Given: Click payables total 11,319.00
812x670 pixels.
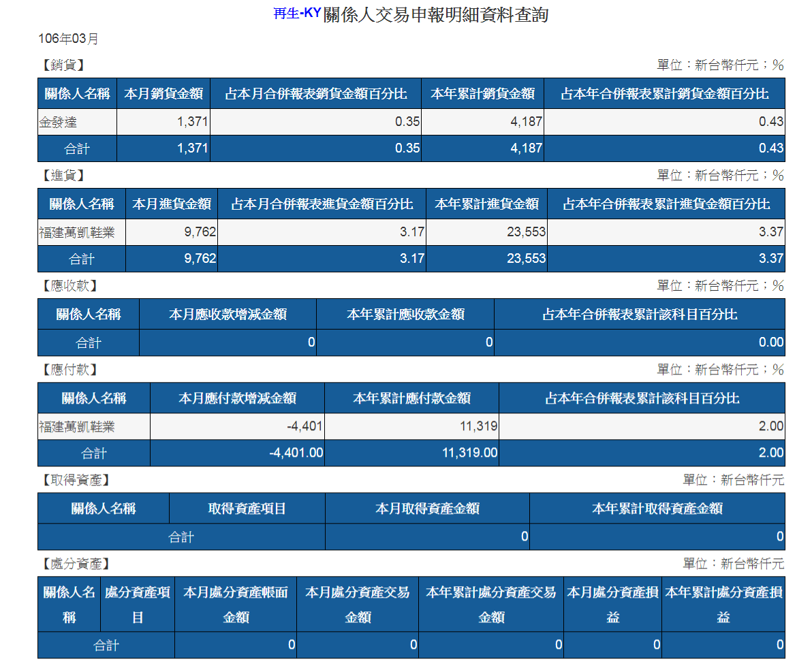Looking at the screenshot, I should (470, 453).
